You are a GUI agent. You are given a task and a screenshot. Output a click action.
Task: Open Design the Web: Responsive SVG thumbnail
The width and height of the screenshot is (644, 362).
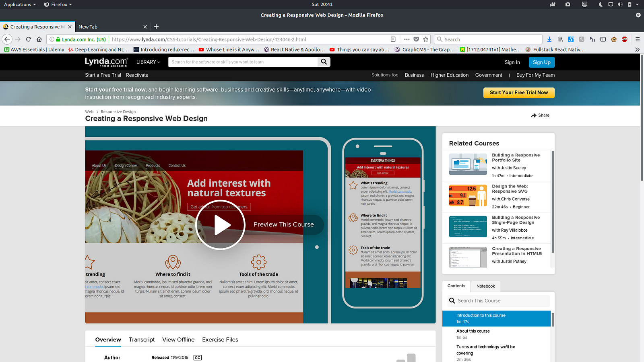tap(468, 196)
